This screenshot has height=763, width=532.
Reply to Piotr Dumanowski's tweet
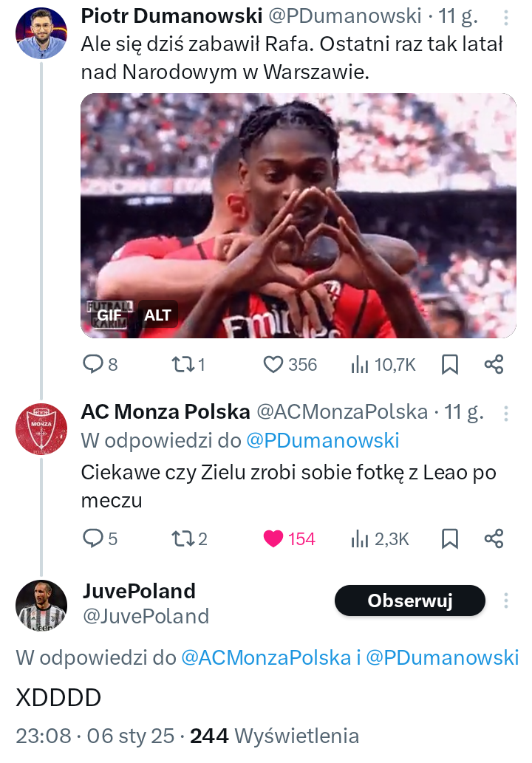[x=92, y=364]
